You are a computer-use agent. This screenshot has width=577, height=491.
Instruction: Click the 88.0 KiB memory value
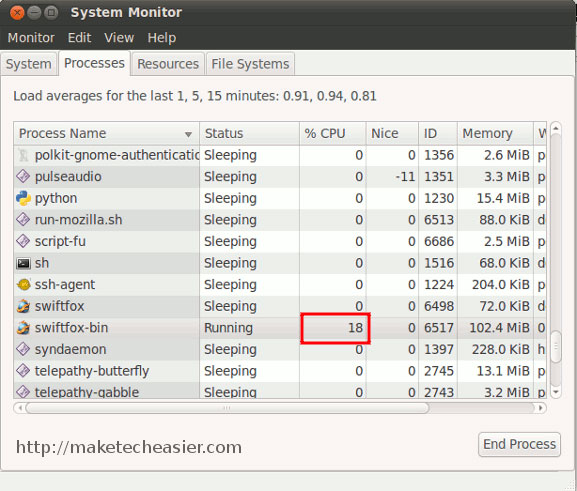click(504, 220)
